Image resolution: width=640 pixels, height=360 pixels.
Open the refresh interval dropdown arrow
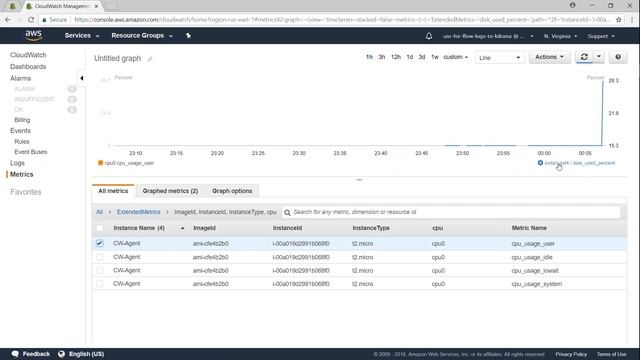[x=599, y=57]
